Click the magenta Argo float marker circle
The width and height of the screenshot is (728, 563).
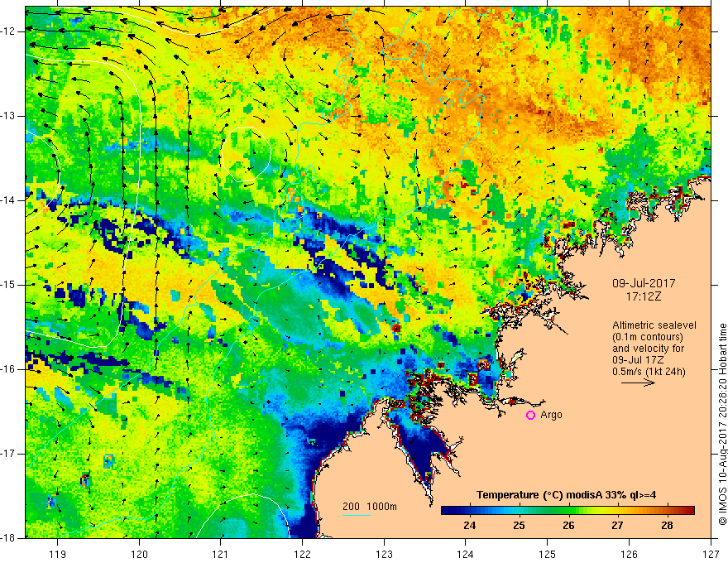(x=530, y=415)
